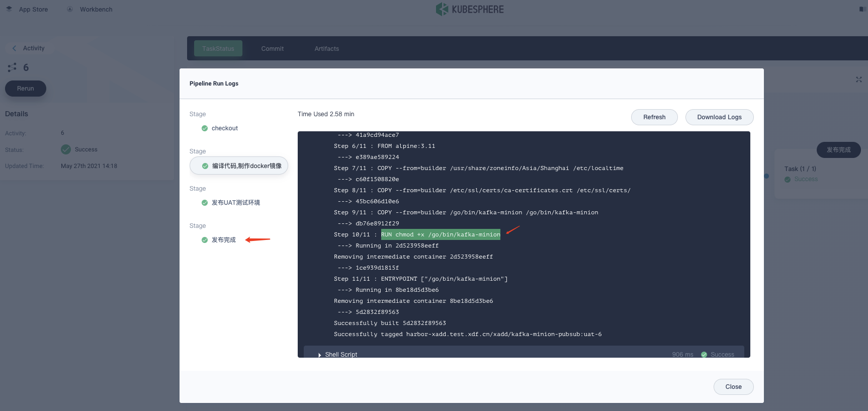
Task: Click check icon of 发布完成 stage
Action: pos(205,240)
